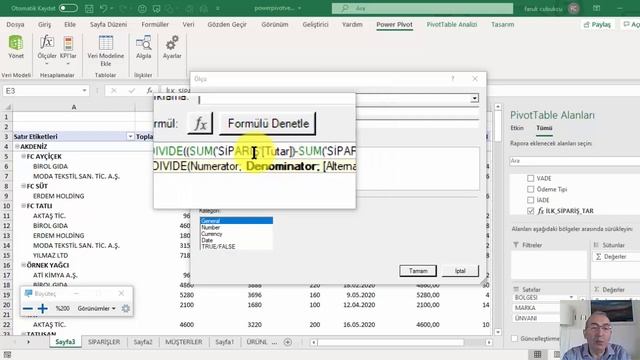Open Power Pivot Ayarlar settings

(x=172, y=47)
